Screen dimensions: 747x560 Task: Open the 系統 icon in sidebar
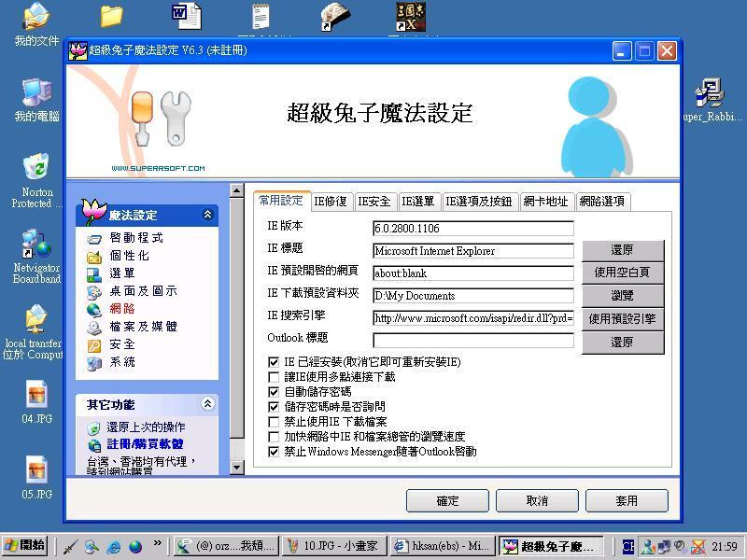(x=94, y=363)
